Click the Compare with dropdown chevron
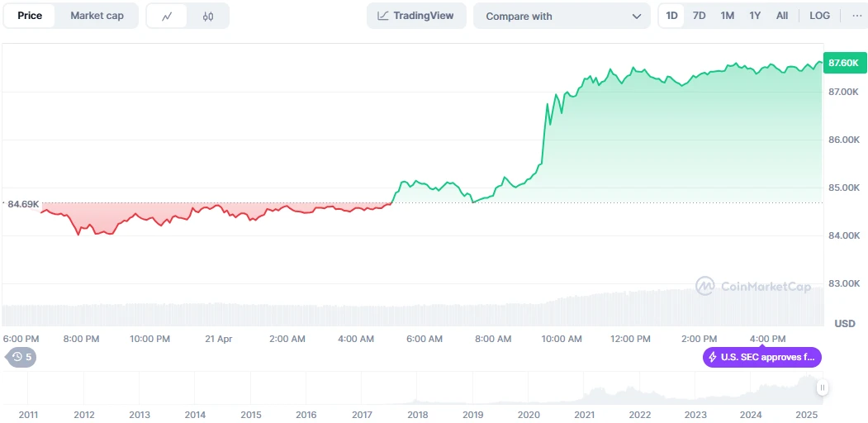The height and width of the screenshot is (423, 868). [636, 16]
